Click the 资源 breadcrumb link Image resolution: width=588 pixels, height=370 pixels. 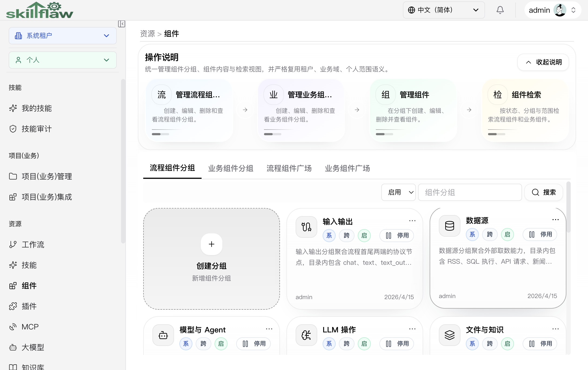coord(148,34)
